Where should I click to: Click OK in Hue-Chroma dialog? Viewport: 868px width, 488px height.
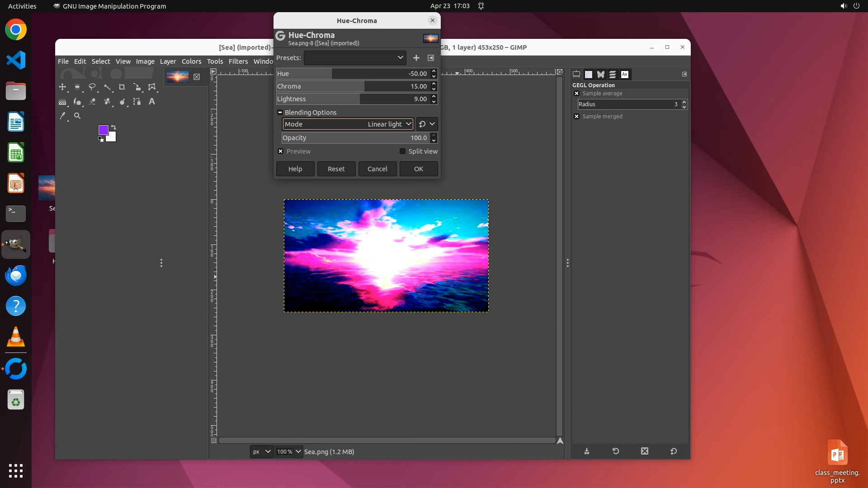click(418, 169)
